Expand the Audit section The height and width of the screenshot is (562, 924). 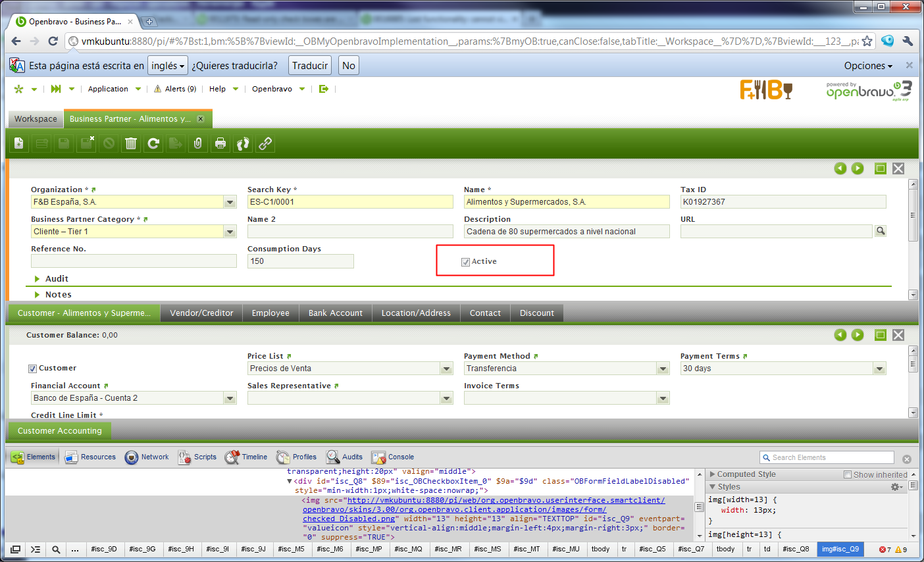point(57,279)
